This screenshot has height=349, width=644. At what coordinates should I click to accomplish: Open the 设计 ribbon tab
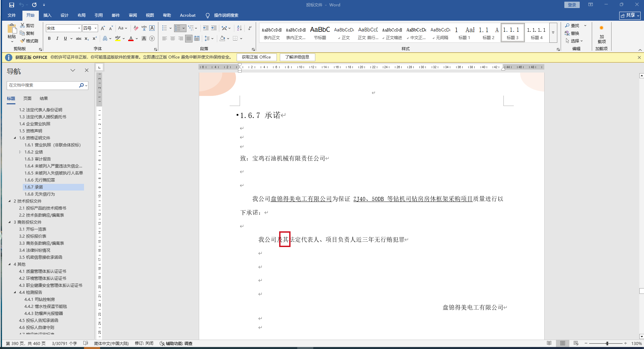pyautogui.click(x=64, y=15)
